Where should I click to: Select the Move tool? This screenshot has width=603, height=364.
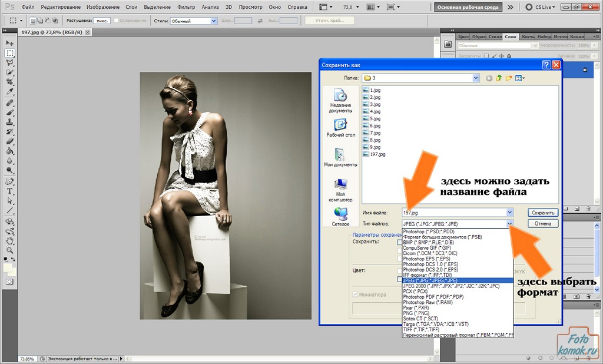click(10, 43)
